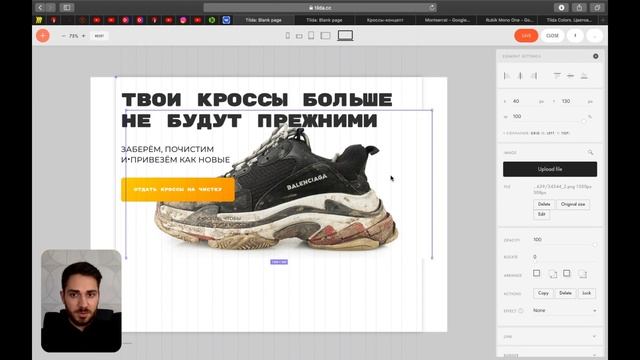Switch to second Tilda: Blank page tab
The height and width of the screenshot is (360, 640).
(x=324, y=20)
